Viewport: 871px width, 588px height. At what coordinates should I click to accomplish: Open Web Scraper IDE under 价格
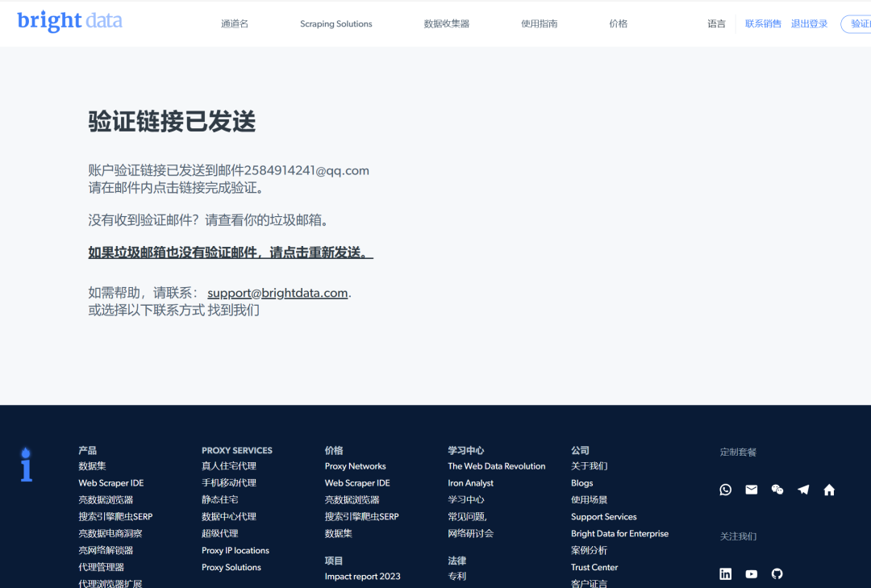tap(357, 483)
